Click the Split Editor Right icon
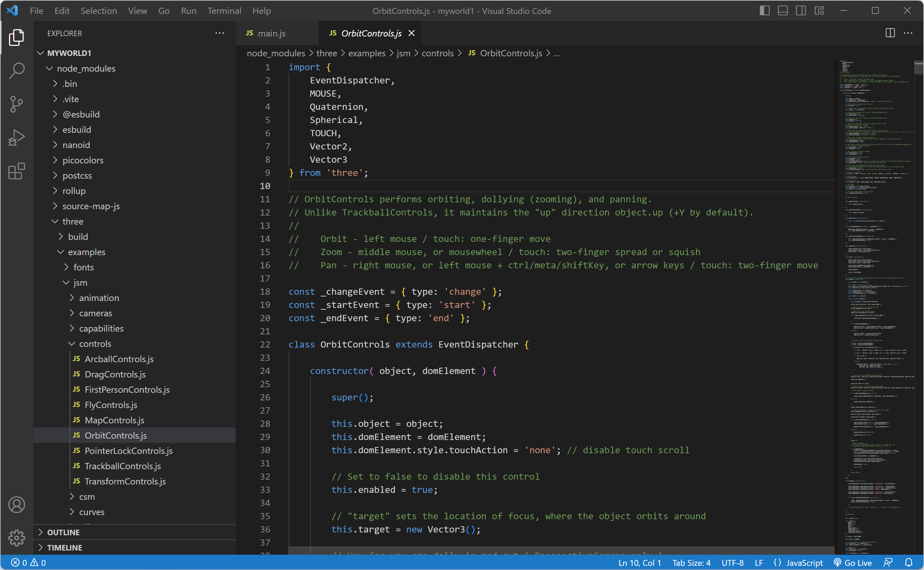This screenshot has width=924, height=570. coord(890,33)
